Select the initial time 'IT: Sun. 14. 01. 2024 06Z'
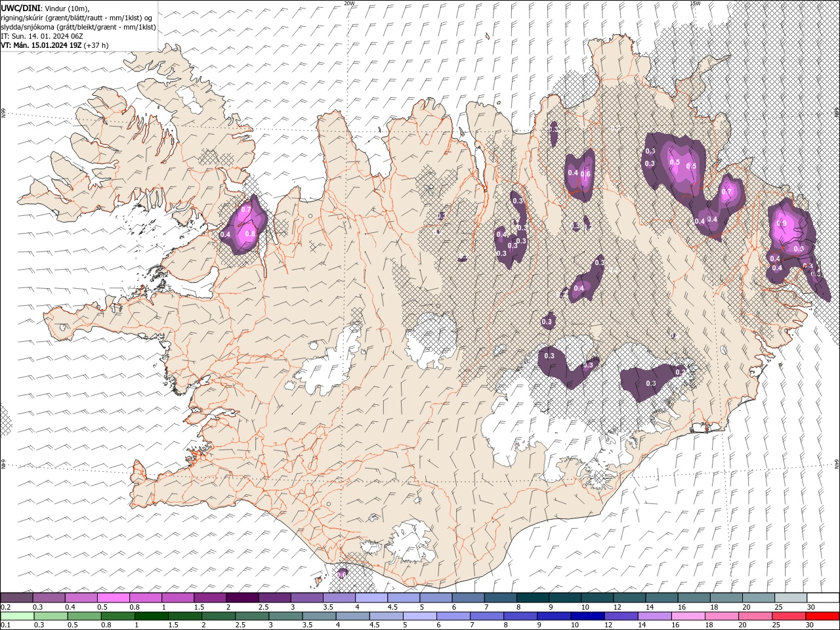Image resolution: width=840 pixels, height=630 pixels. click(x=41, y=36)
